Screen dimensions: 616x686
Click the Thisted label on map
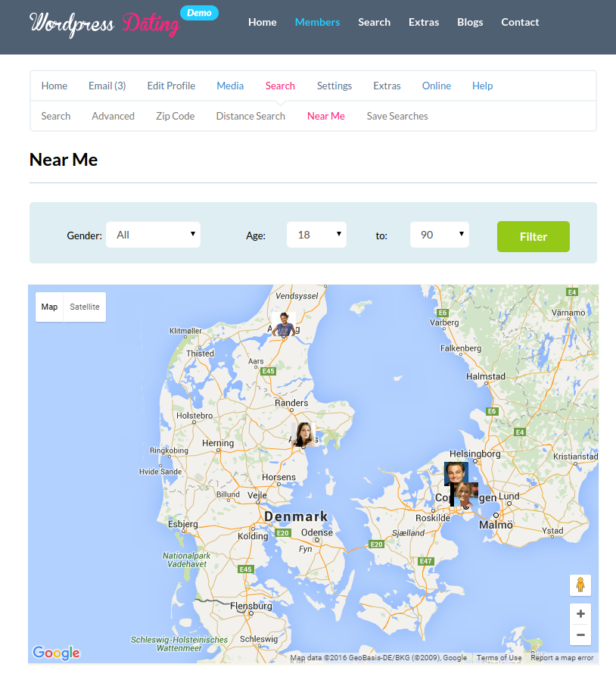tap(201, 353)
